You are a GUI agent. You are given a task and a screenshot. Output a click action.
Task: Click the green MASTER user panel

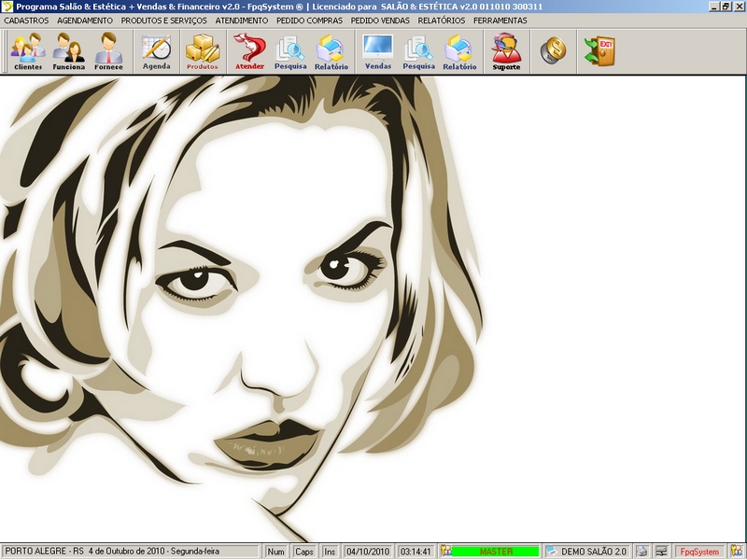(x=496, y=552)
